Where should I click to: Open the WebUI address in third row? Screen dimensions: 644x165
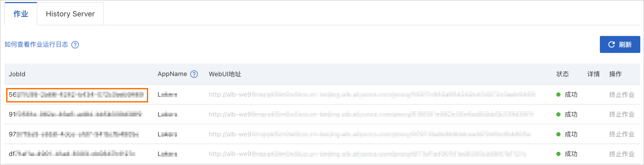coord(369,134)
